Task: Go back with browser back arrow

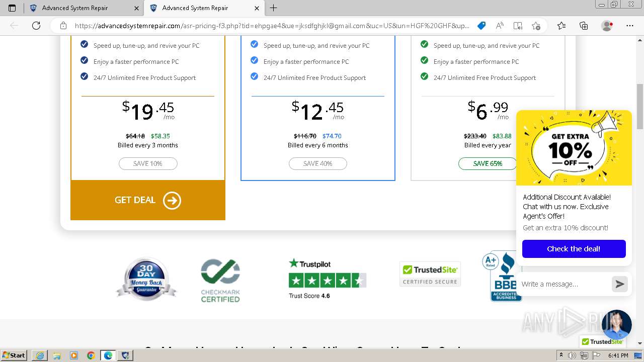Action: point(14,26)
